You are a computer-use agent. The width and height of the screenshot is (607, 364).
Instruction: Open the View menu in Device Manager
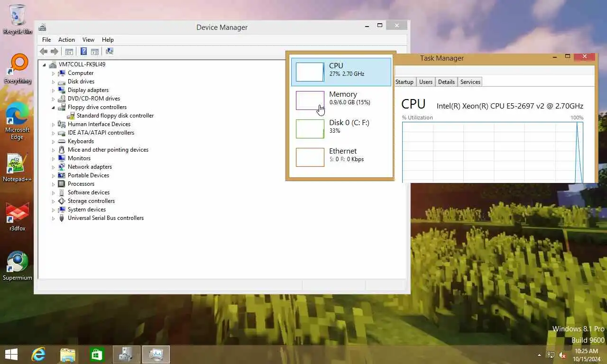[88, 40]
